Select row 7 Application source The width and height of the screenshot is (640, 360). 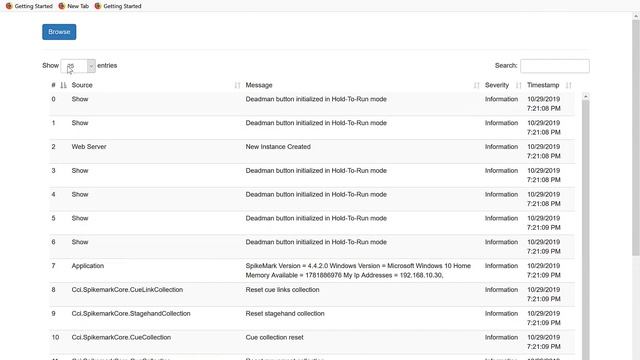88,266
